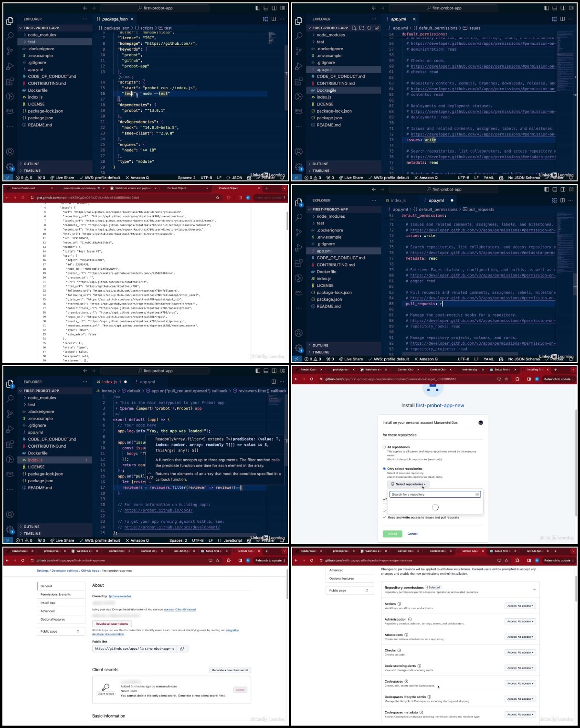Open Developer settings breadcrumb link
Viewport: 580px width, 728px height.
[x=65, y=571]
